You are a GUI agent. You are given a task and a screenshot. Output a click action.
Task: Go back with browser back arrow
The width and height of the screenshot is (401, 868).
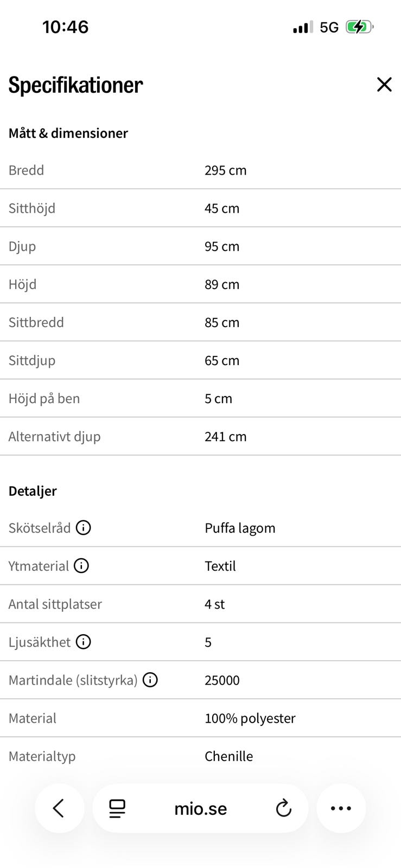click(59, 808)
